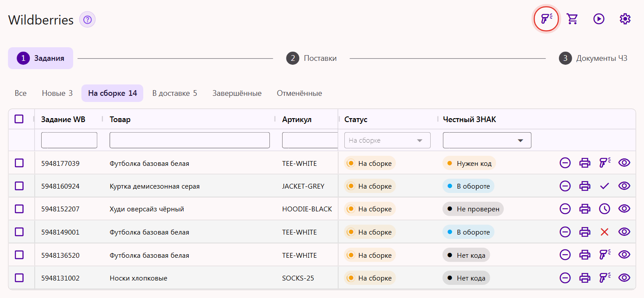Switch to the Все tab
The image size is (644, 298).
point(21,93)
